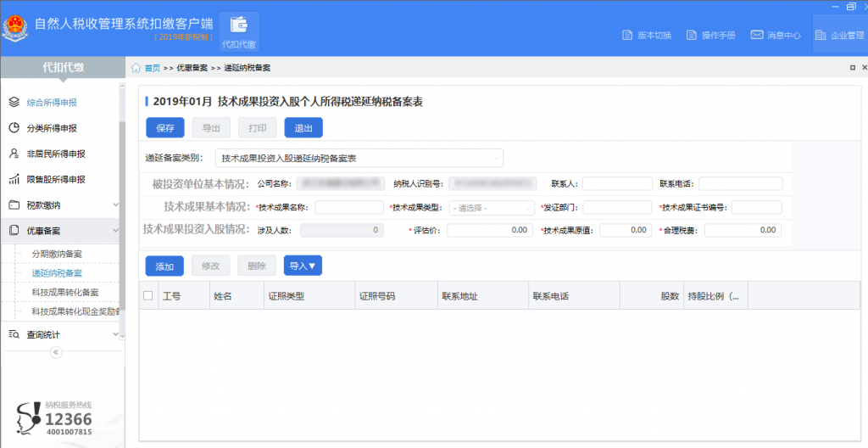
Task: Click the 添加 button
Action: coord(164,266)
